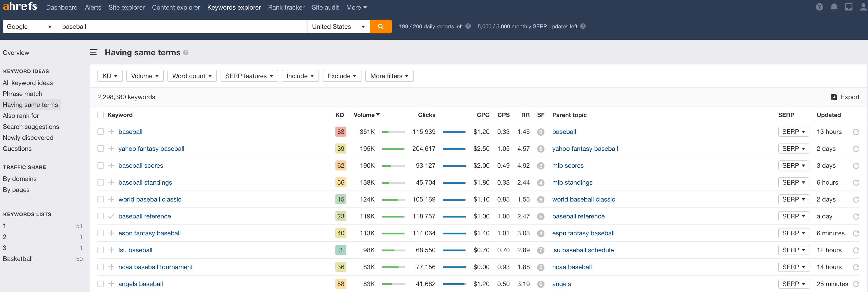Viewport: 868px width, 292px height.
Task: Click the Export download icon
Action: click(x=834, y=97)
